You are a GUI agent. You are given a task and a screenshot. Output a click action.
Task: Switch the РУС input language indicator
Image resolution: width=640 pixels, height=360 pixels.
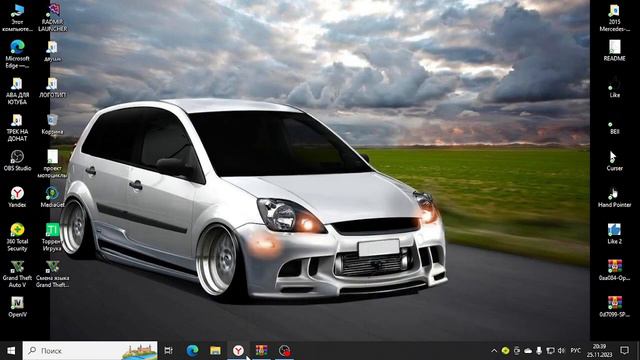tap(576, 350)
